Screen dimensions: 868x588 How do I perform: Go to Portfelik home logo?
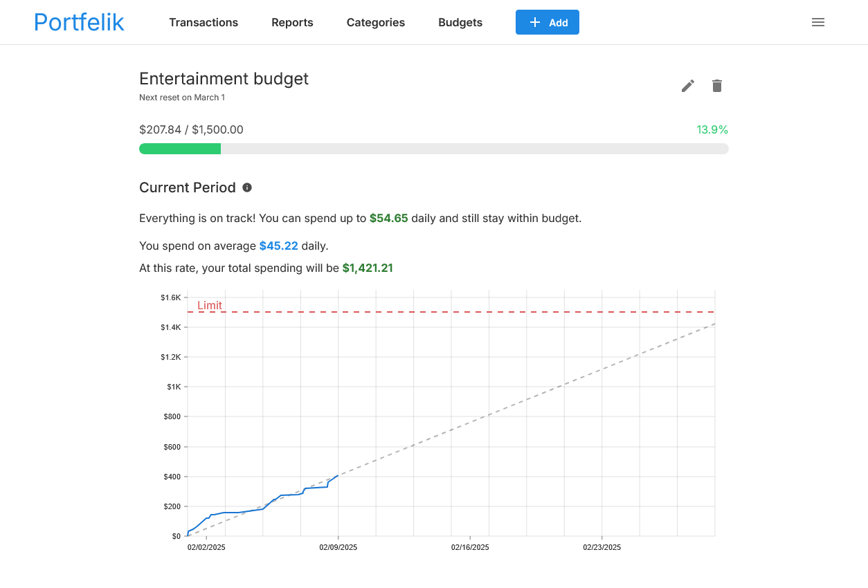click(x=79, y=22)
